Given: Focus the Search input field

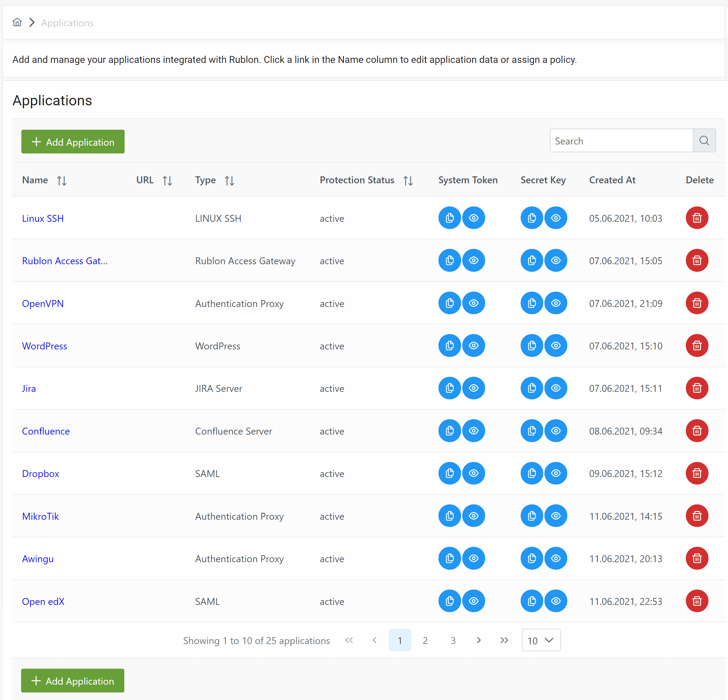Looking at the screenshot, I should coord(621,141).
